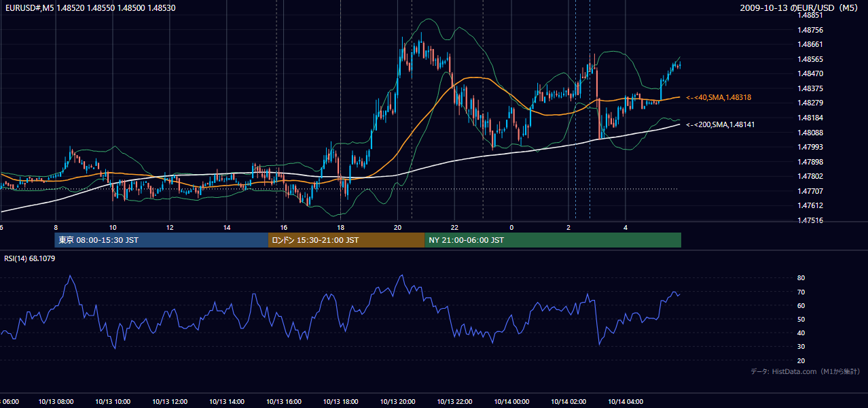Click RSI scale level 30
The image size is (868, 408).
coord(801,347)
